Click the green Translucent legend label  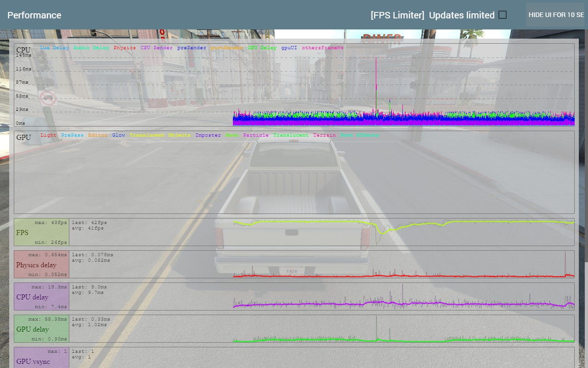(291, 135)
